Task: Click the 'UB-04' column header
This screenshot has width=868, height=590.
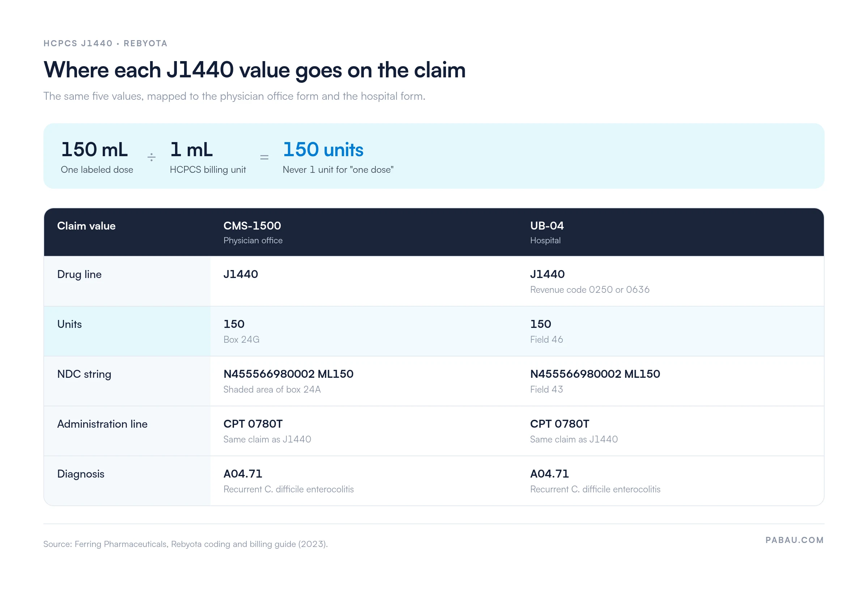Action: pyautogui.click(x=547, y=226)
